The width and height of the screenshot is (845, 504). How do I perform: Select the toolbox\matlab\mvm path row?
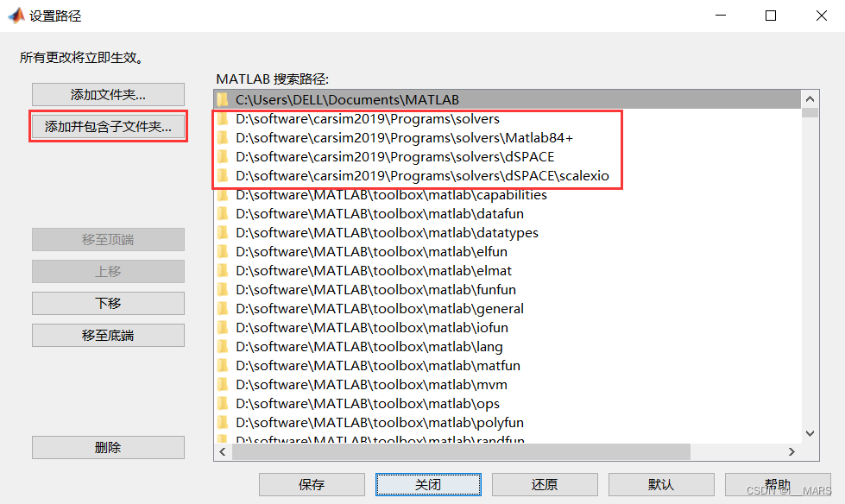[508, 385]
